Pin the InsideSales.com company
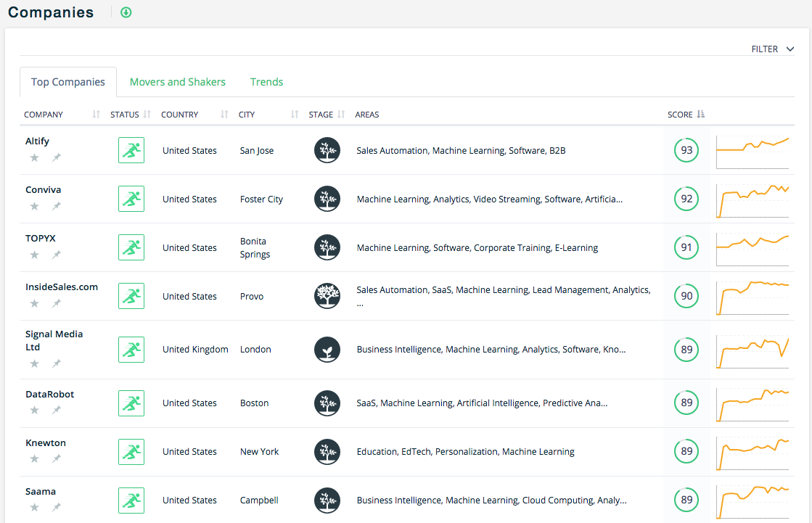This screenshot has width=812, height=523. (x=57, y=303)
